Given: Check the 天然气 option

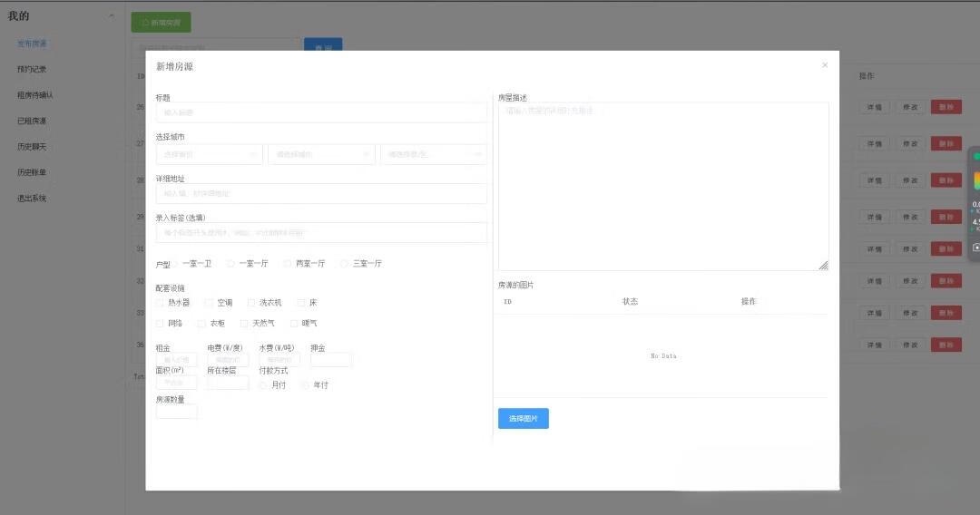Looking at the screenshot, I should (244, 324).
